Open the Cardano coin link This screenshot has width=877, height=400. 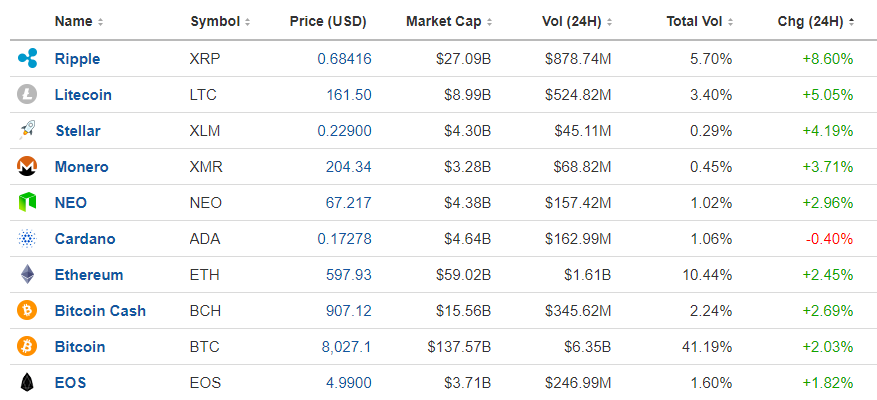pyautogui.click(x=85, y=239)
